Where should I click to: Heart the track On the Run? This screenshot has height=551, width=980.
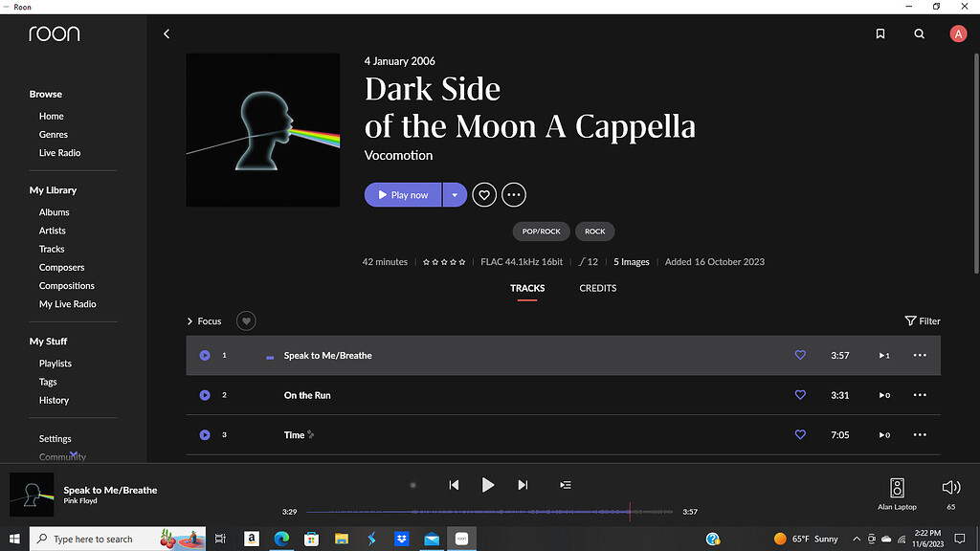click(800, 395)
